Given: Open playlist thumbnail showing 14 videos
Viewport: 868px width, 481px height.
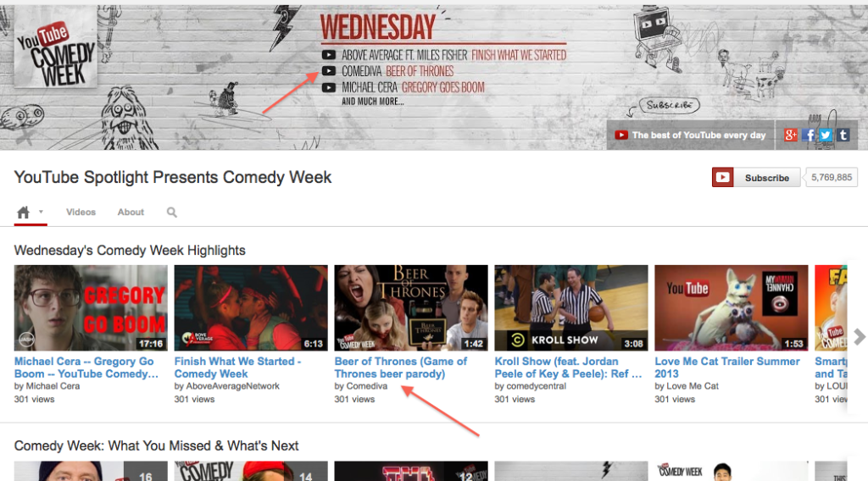Looking at the screenshot, I should click(251, 471).
